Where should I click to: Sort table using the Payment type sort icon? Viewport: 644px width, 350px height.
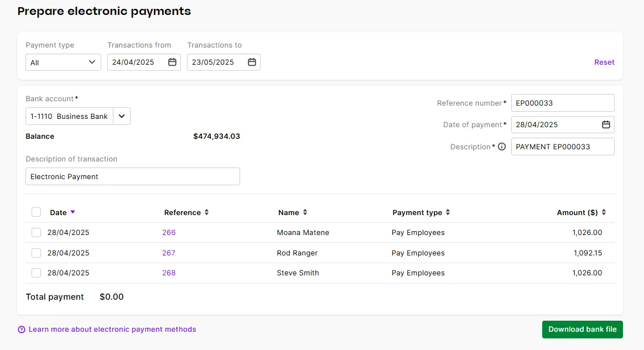tap(447, 212)
